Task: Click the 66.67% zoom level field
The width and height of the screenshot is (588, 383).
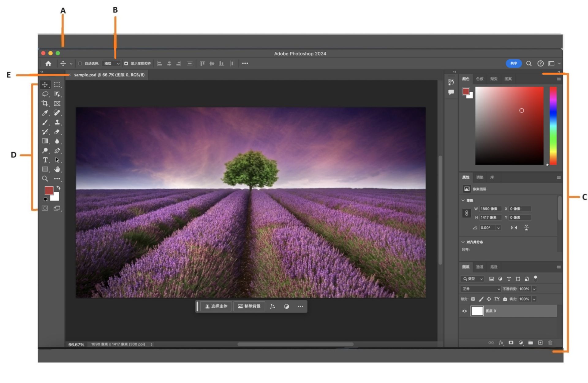Action: point(76,344)
